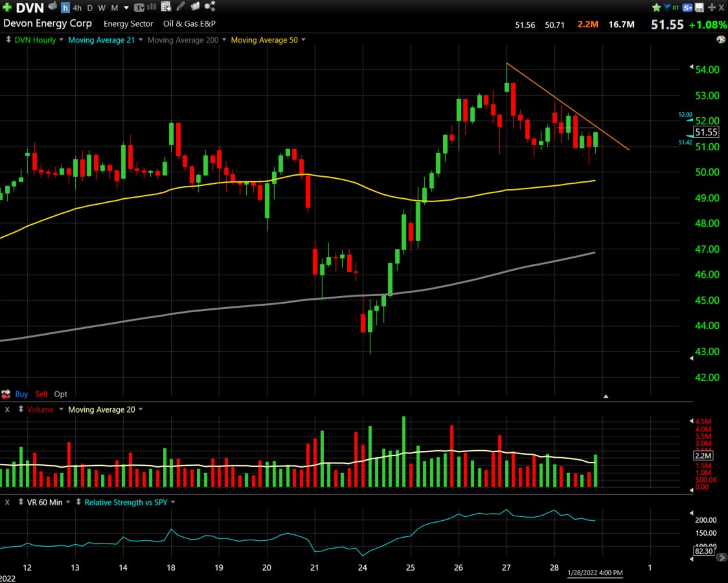Open the Moving Average 200 dropdown
Viewport: 728px width, 583px height.
[x=224, y=40]
